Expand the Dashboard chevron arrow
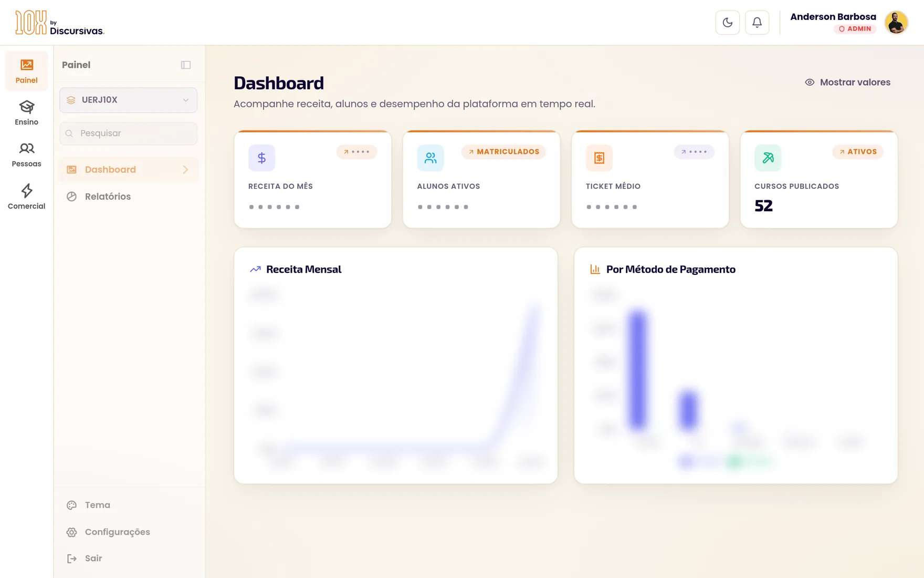 point(185,170)
